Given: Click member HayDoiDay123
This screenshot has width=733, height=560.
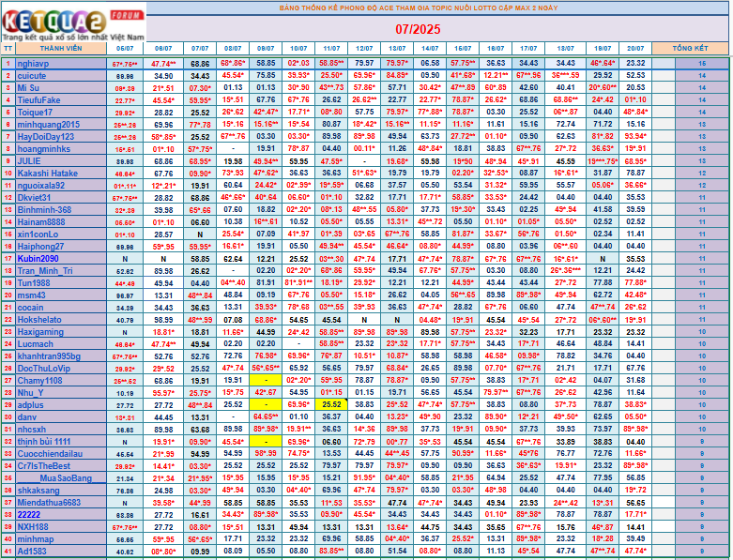Looking at the screenshot, I should coord(46,136).
